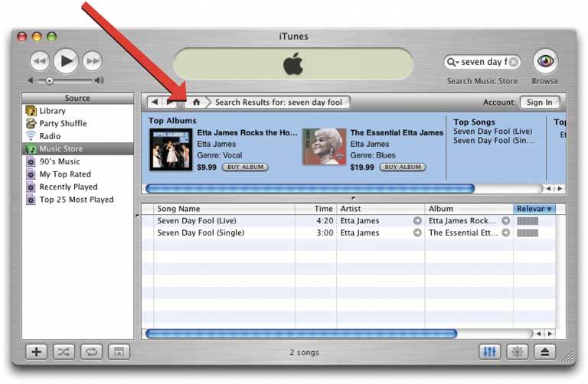Sort by the Time column header

click(315, 209)
